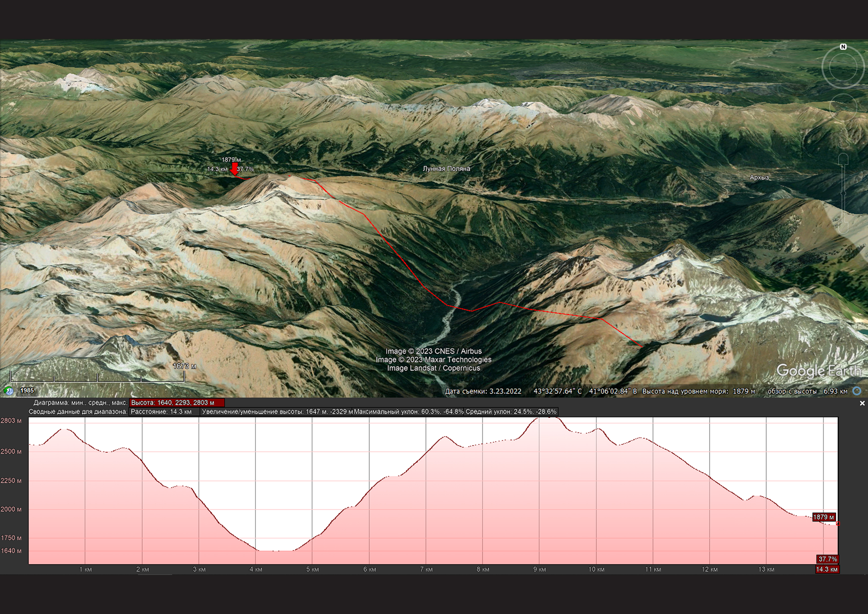Click the N north compass marker

coord(843,47)
